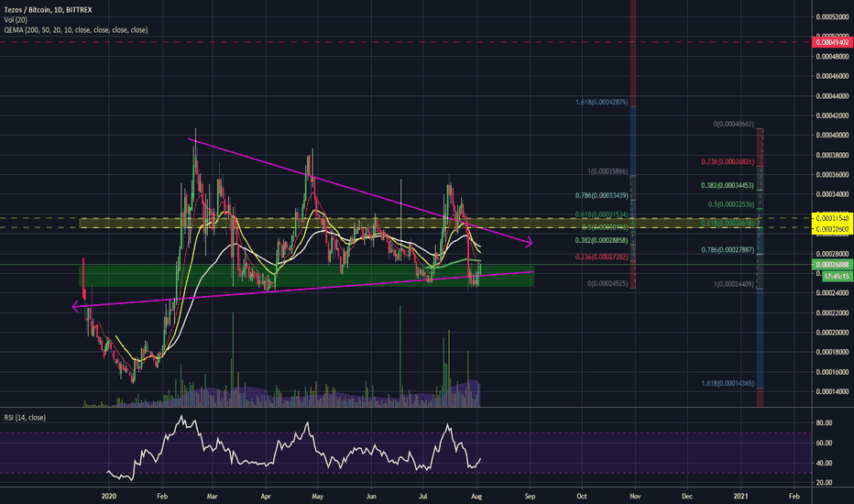
Task: Click the 0.00018000 price axis value
Action: click(x=832, y=352)
